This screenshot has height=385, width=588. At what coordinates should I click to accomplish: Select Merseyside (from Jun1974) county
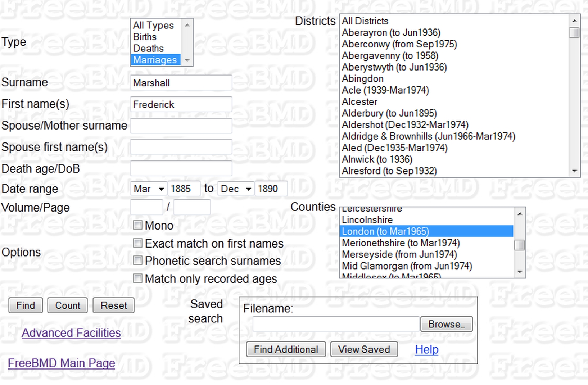[x=427, y=254]
